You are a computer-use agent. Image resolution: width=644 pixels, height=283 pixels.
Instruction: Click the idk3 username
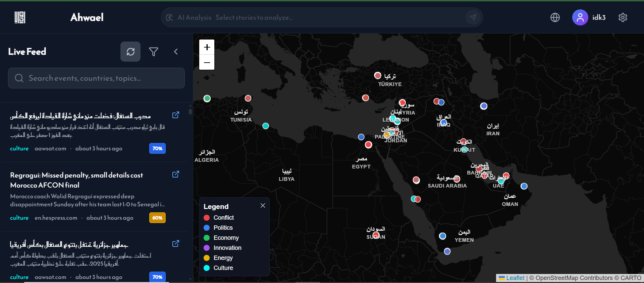[599, 17]
